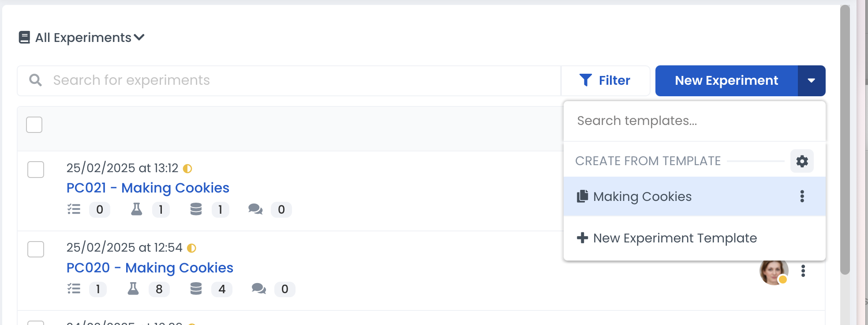Click the PC020 in-progress status icon
This screenshot has width=868, height=325.
pyautogui.click(x=191, y=248)
